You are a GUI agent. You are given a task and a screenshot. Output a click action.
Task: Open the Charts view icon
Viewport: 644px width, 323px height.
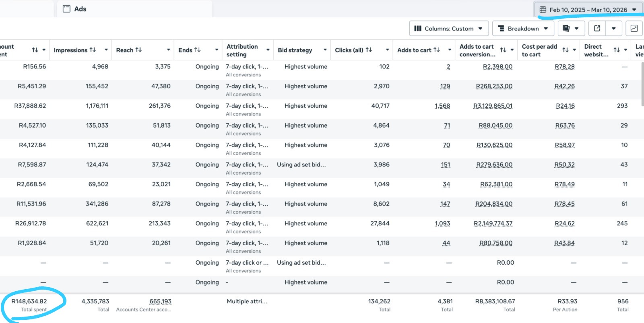[634, 29]
